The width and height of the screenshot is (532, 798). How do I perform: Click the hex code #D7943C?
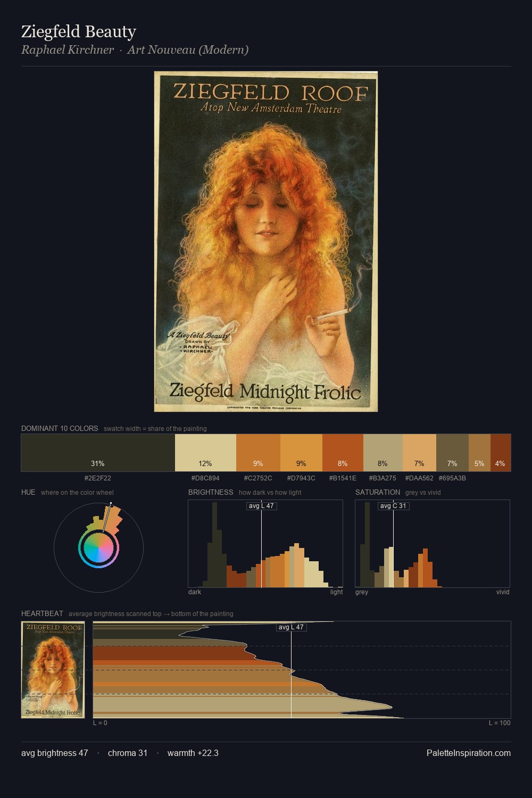[301, 478]
